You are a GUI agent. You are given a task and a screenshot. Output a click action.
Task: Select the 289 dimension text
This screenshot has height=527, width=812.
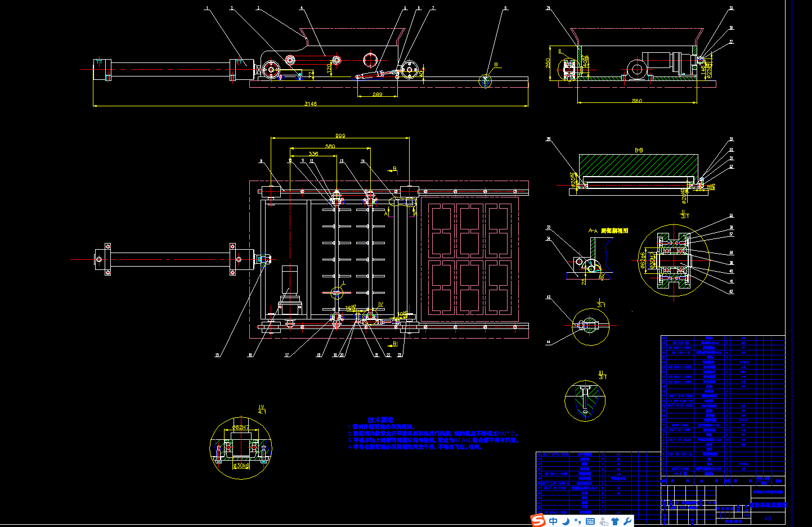[x=377, y=94]
